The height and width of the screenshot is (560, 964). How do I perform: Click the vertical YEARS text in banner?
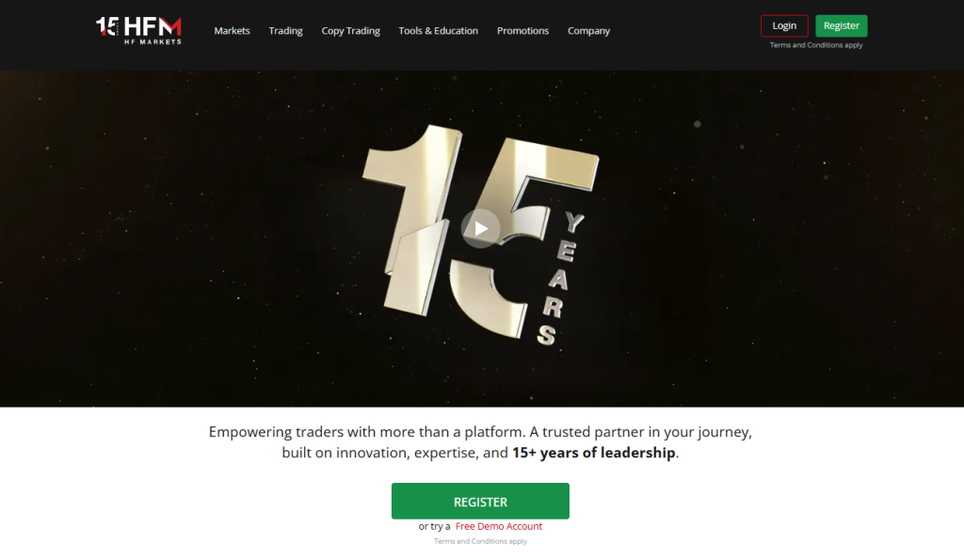point(559,280)
